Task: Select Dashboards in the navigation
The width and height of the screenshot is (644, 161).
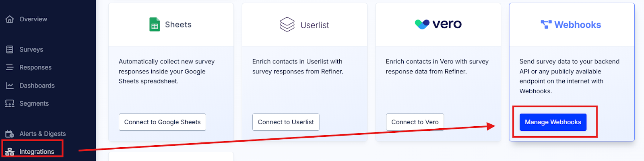Action: [x=37, y=86]
